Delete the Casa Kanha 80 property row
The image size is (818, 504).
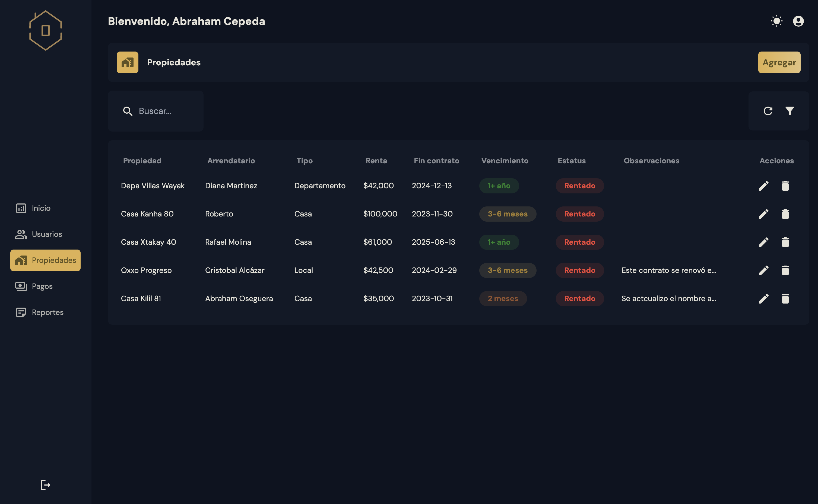[x=785, y=214]
